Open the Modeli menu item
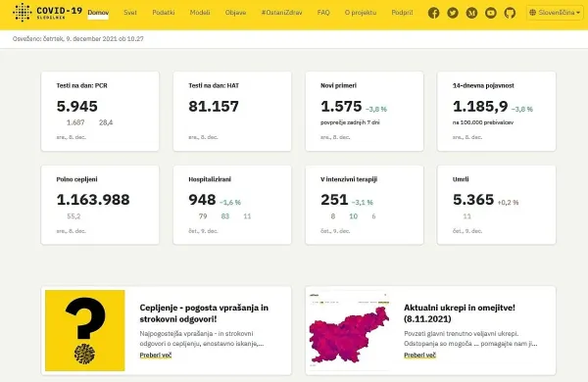Viewport: 588px width, 382px height. [x=200, y=13]
